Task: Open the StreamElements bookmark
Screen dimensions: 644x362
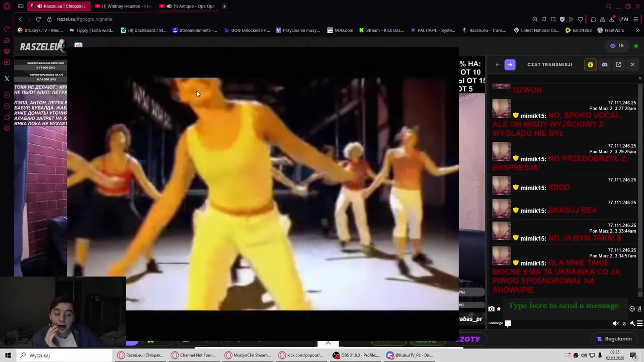Action: [x=195, y=30]
